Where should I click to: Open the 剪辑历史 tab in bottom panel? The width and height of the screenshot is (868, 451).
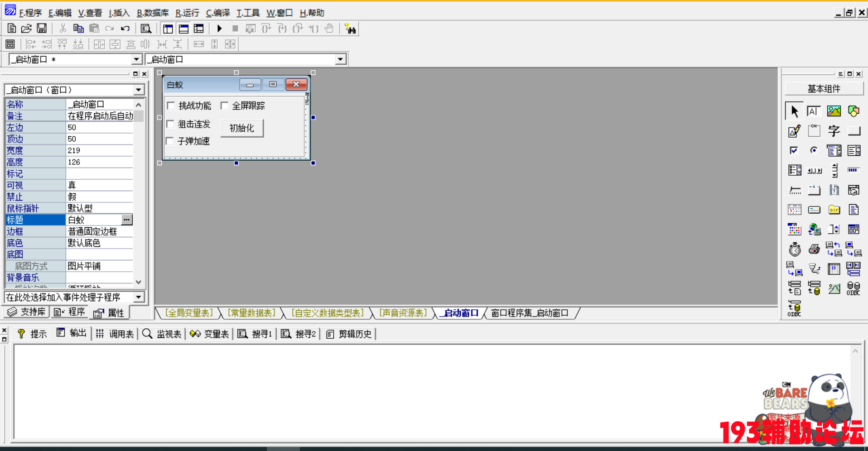click(x=349, y=334)
